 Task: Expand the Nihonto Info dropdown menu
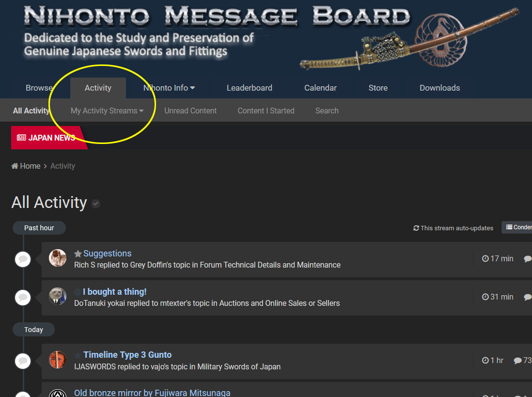pos(169,88)
